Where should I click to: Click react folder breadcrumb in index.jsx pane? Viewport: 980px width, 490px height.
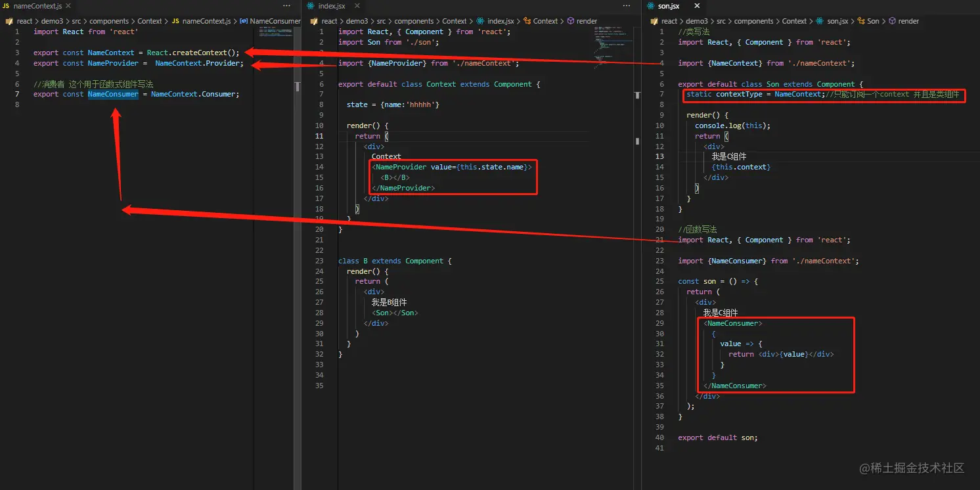click(329, 21)
